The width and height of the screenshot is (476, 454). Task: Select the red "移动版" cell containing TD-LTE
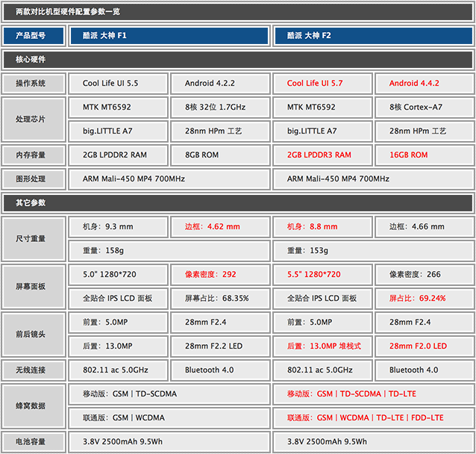click(373, 394)
